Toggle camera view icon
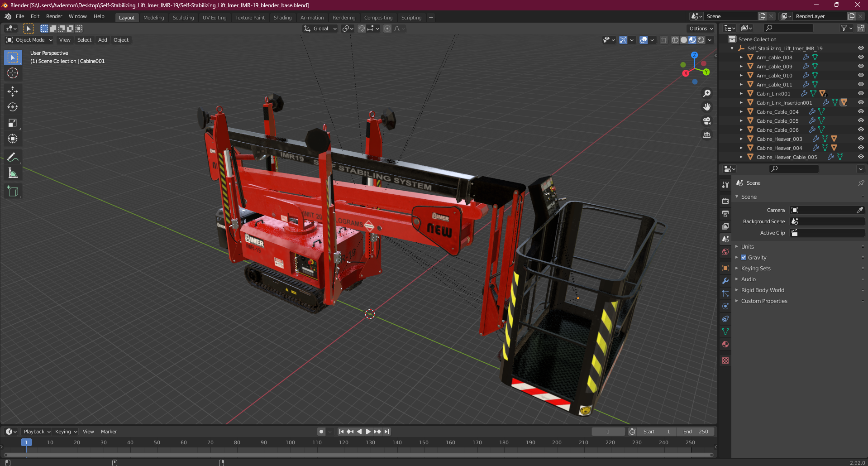868x466 pixels. coord(707,121)
